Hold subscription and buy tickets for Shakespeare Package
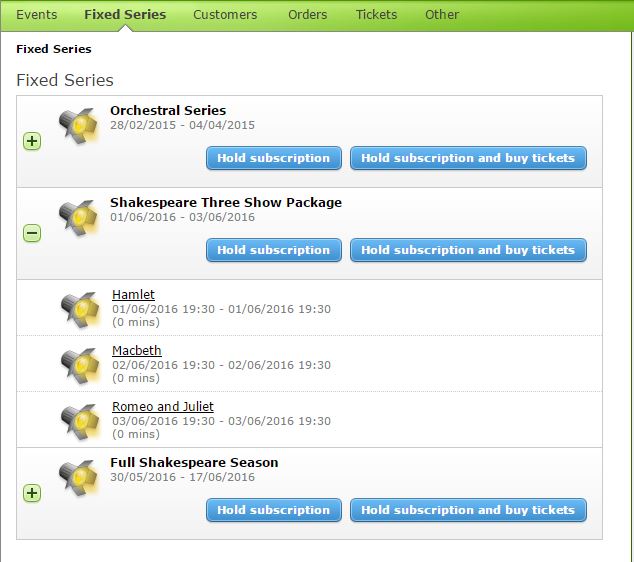 coord(468,250)
